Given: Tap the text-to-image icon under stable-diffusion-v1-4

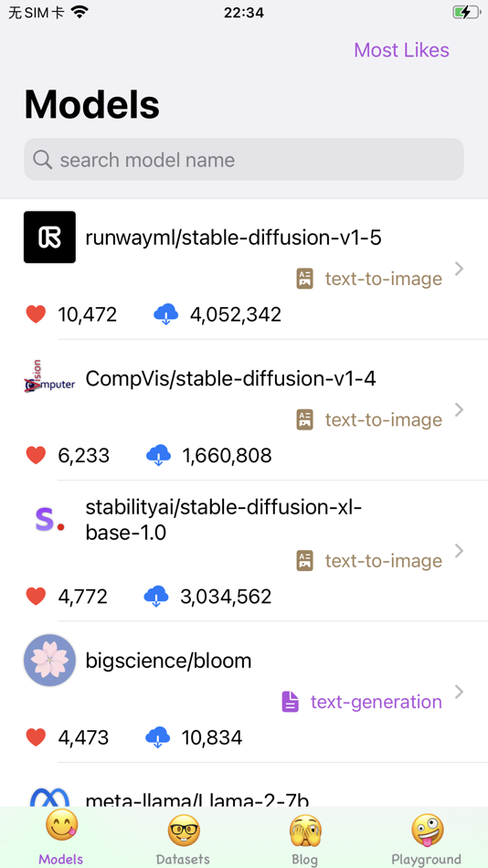Looking at the screenshot, I should tap(304, 419).
